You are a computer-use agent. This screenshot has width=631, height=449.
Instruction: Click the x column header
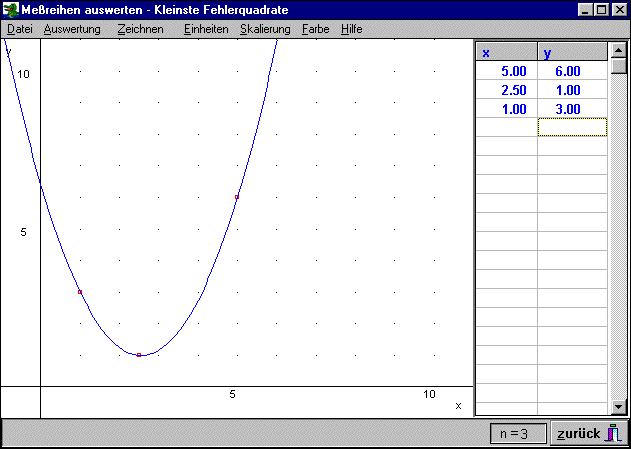pyautogui.click(x=506, y=51)
